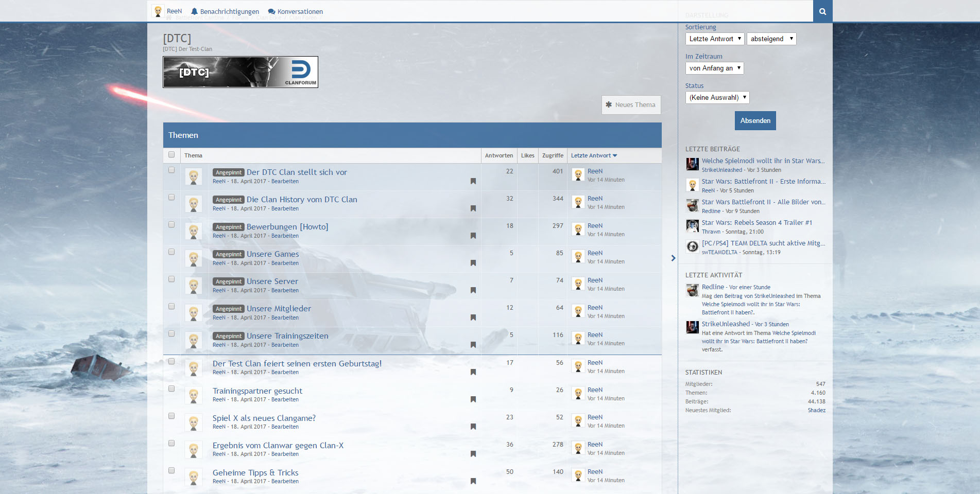Open thread Ergebnis vom Clanwar gegen Clan-X

pos(278,445)
